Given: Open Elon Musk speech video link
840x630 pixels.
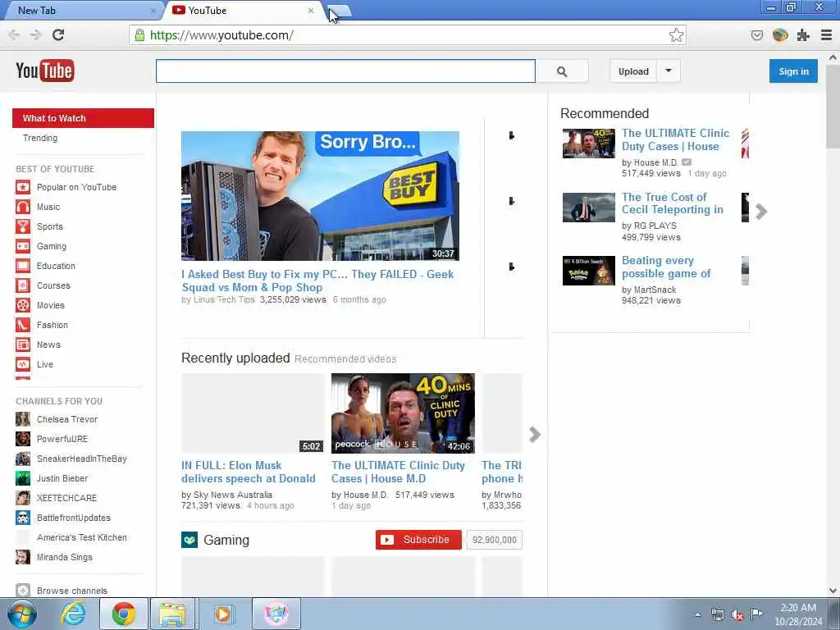Looking at the screenshot, I should click(248, 472).
